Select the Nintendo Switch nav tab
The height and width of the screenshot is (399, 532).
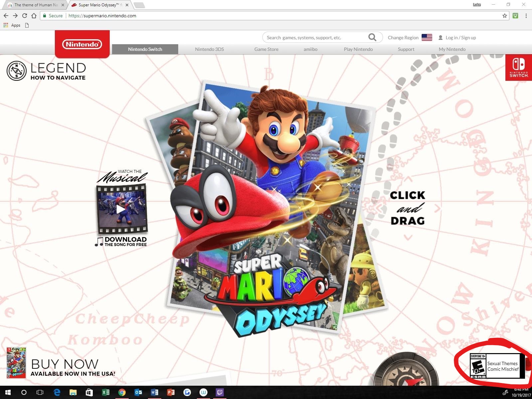click(145, 49)
